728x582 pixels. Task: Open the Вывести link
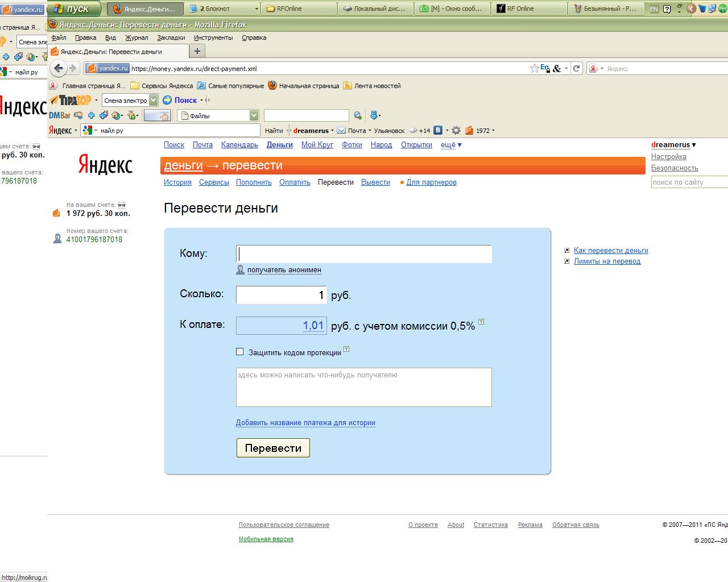point(375,182)
